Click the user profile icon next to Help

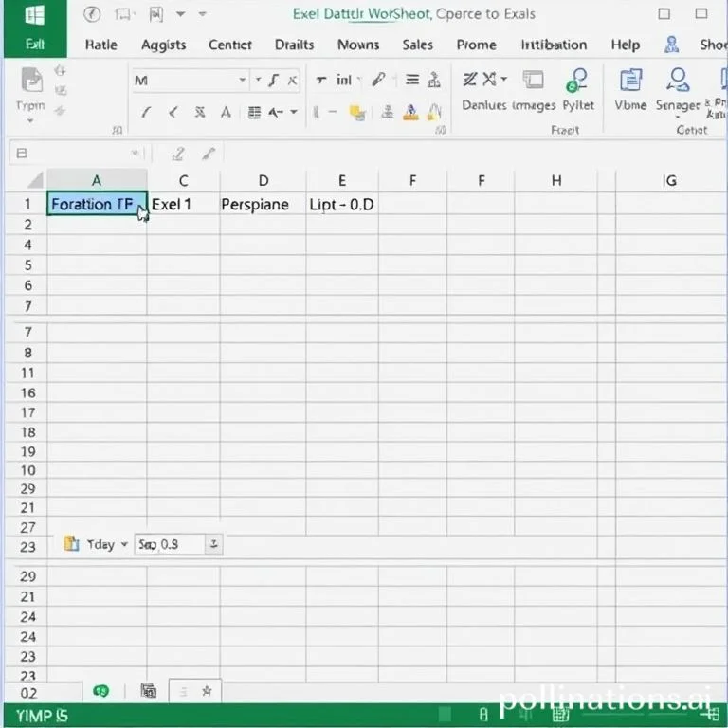point(671,45)
